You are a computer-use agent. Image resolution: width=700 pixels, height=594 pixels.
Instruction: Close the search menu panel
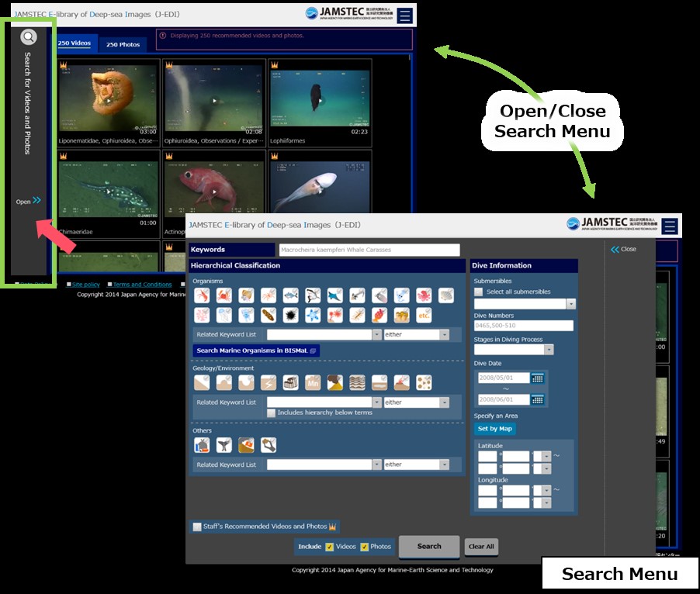pyautogui.click(x=624, y=249)
